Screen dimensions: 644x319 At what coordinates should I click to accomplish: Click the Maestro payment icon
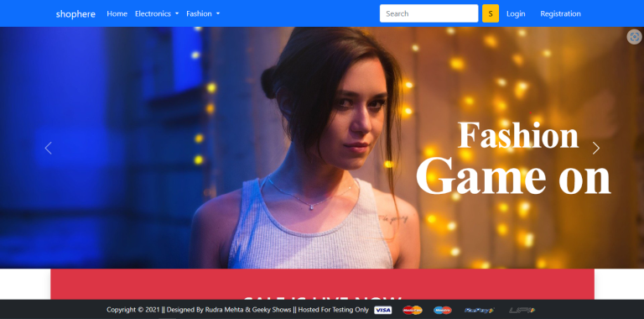[x=443, y=310]
